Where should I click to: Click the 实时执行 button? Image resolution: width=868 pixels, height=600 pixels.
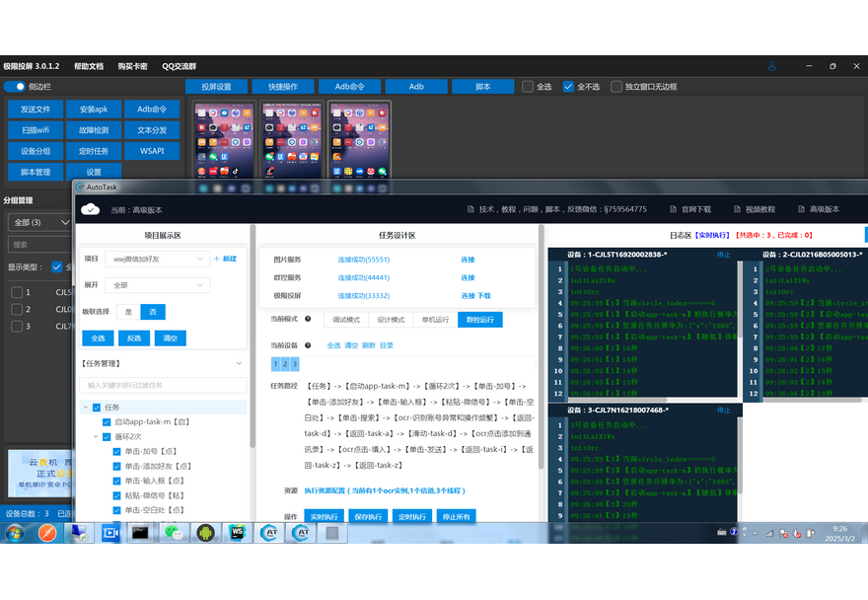324,516
